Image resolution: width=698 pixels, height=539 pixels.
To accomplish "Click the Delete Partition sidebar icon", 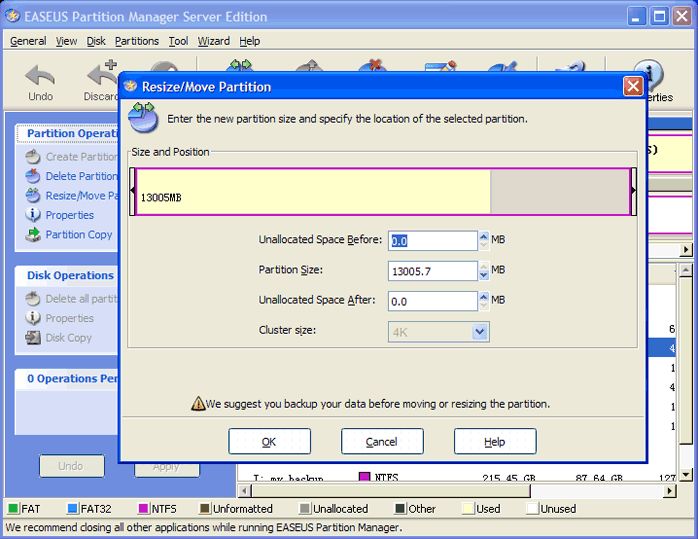I will tap(33, 176).
